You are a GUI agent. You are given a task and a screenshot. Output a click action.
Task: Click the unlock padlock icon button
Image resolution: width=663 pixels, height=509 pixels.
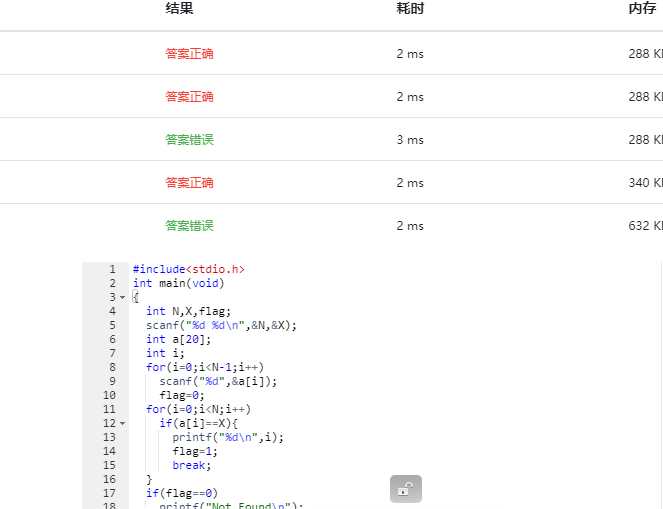(x=405, y=489)
